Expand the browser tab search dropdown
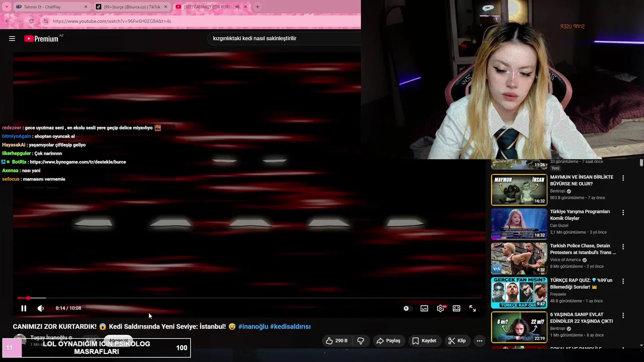The image size is (644, 362). tap(7, 7)
